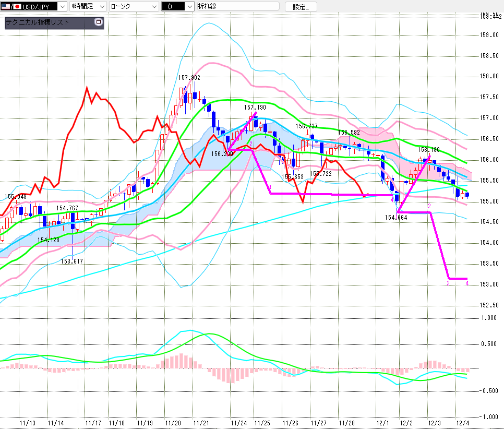
Task: Click the 折れ線 text field
Action: tap(239, 7)
